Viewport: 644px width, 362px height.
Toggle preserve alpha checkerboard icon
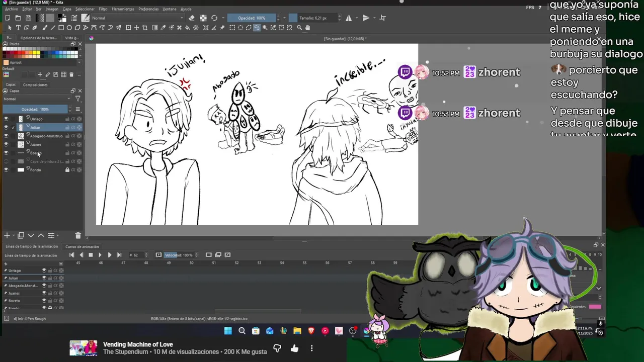pyautogui.click(x=203, y=18)
